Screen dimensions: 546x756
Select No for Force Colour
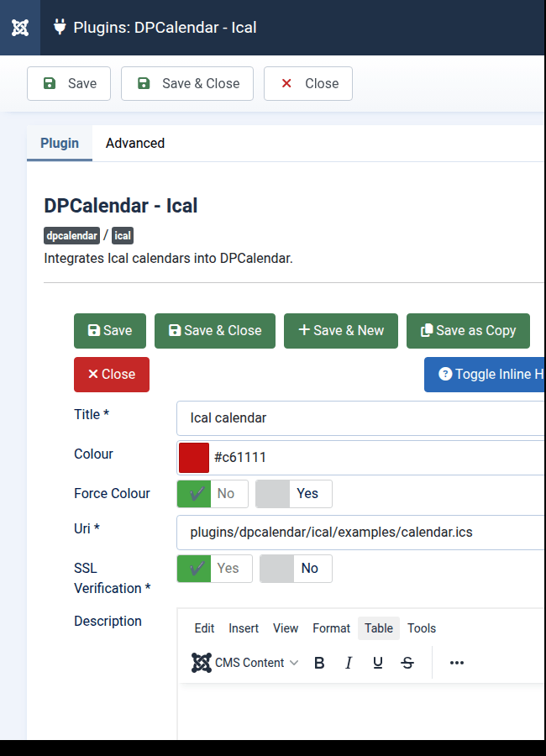(213, 494)
